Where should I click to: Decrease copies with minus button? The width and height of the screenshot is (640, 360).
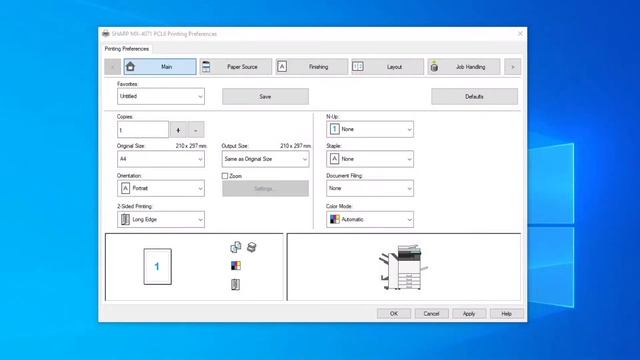[x=196, y=130]
